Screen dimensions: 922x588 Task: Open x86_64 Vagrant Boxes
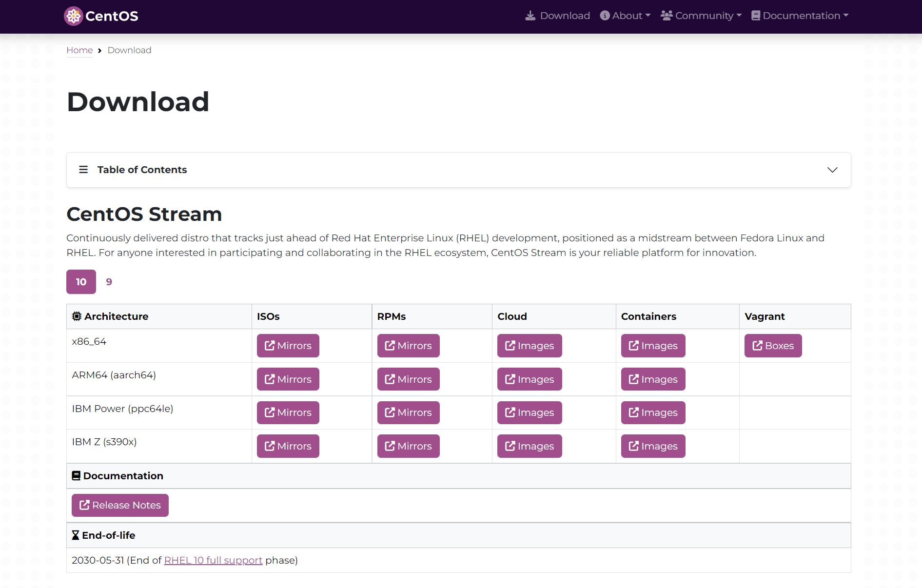pyautogui.click(x=773, y=346)
